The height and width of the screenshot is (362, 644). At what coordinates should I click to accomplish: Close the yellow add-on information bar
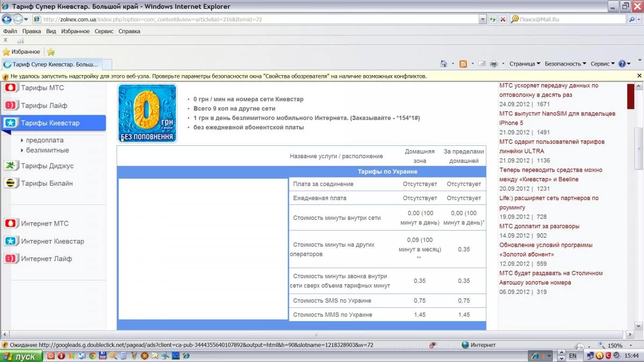click(x=639, y=76)
